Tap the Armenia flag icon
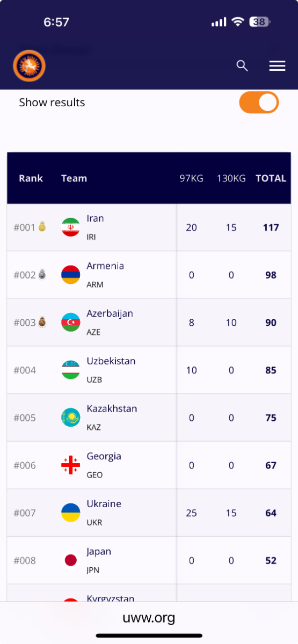The height and width of the screenshot is (644, 298). pyautogui.click(x=71, y=275)
